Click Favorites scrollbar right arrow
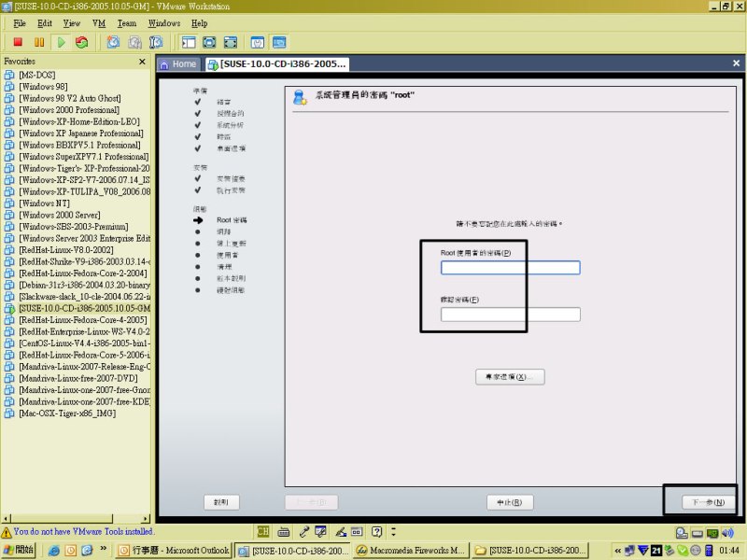Image resolution: width=747 pixels, height=560 pixels. pos(146,518)
